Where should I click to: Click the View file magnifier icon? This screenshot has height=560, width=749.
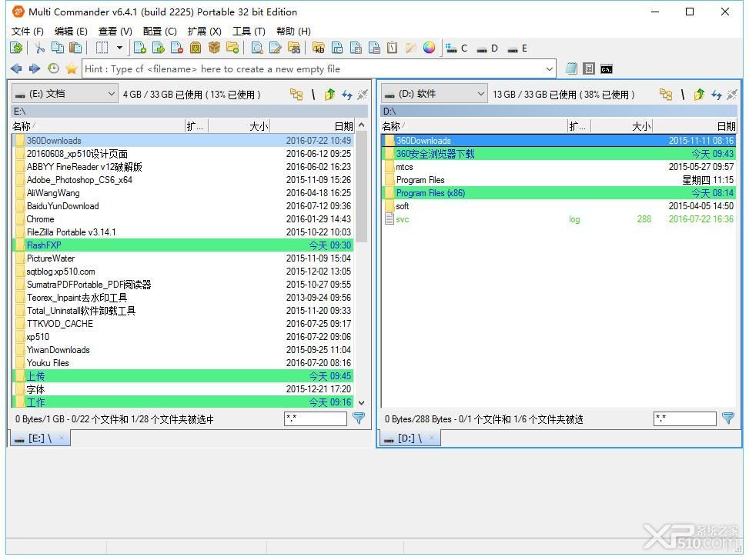(x=257, y=48)
